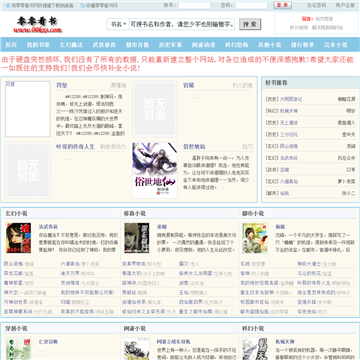This screenshot has height=360, width=360.
Task: Open the 都市小说 section heading
Action: (253, 213)
